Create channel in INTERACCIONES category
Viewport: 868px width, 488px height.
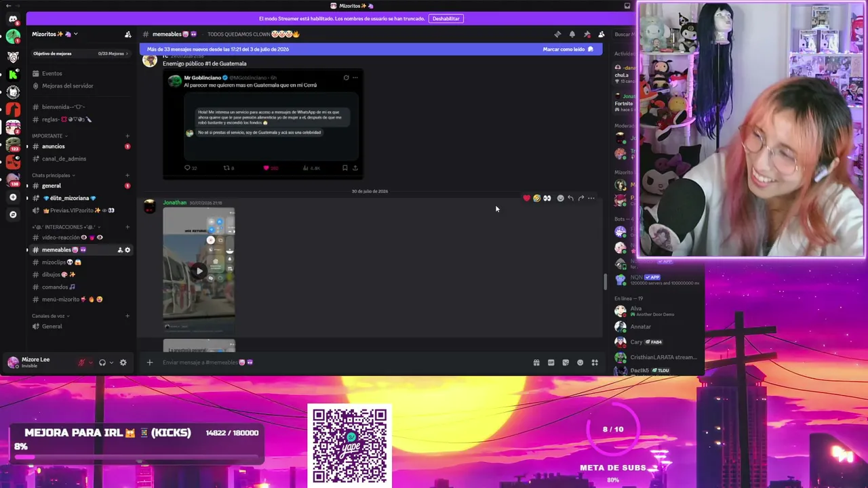[x=127, y=227]
